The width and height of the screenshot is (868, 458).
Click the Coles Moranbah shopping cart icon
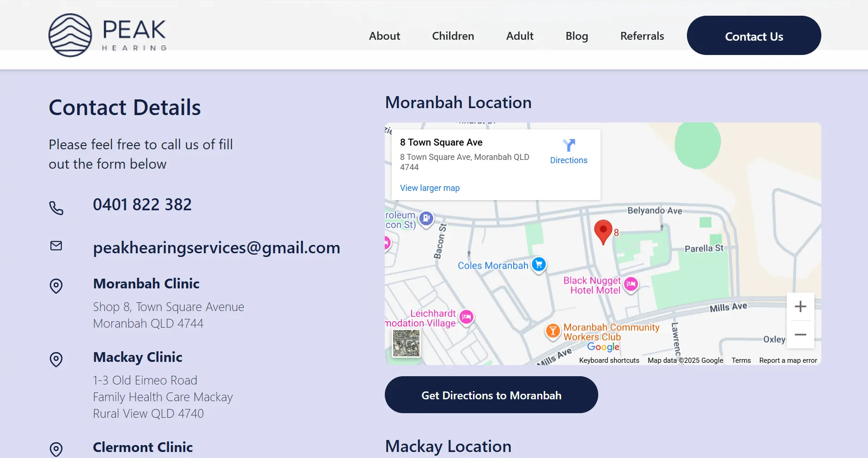(x=539, y=264)
